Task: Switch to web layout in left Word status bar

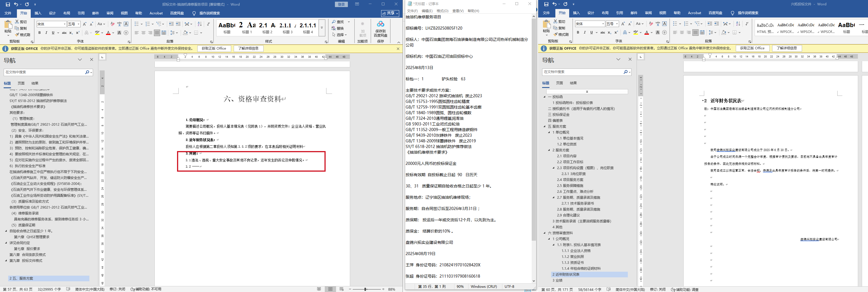Action: [341, 289]
